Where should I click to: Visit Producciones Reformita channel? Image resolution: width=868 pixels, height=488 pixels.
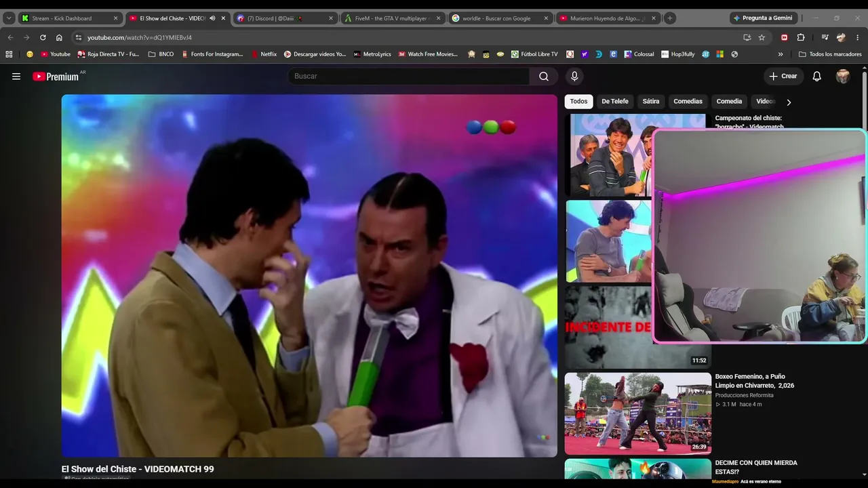pyautogui.click(x=744, y=395)
